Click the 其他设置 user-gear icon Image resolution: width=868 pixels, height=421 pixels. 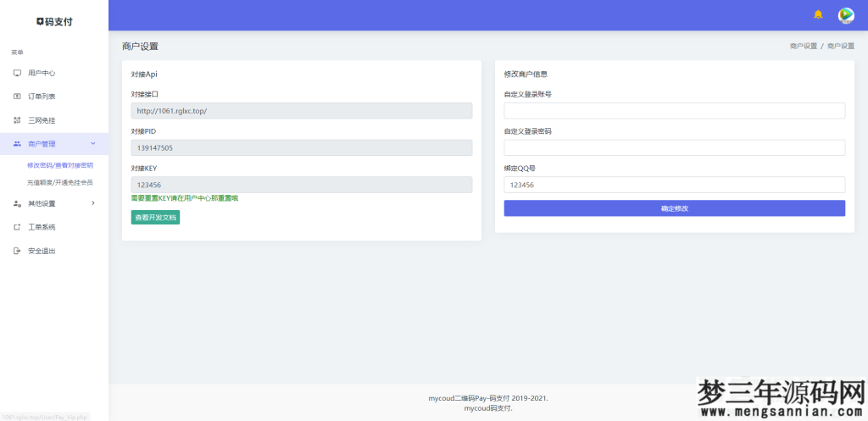(x=17, y=203)
